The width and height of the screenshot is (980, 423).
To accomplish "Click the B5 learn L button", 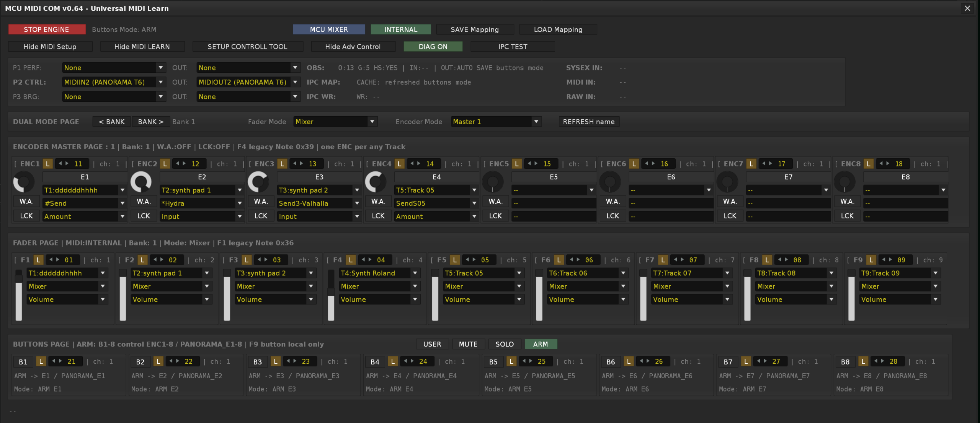I will pyautogui.click(x=511, y=361).
